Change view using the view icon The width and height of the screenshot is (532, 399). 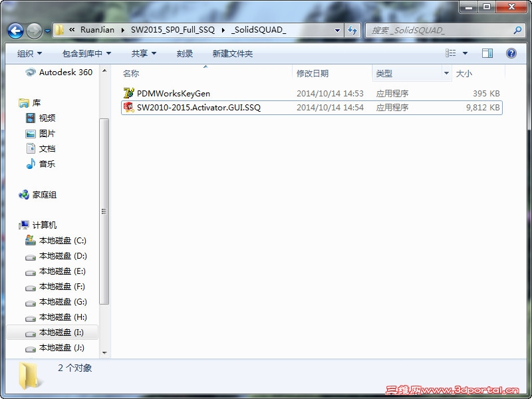(451, 53)
